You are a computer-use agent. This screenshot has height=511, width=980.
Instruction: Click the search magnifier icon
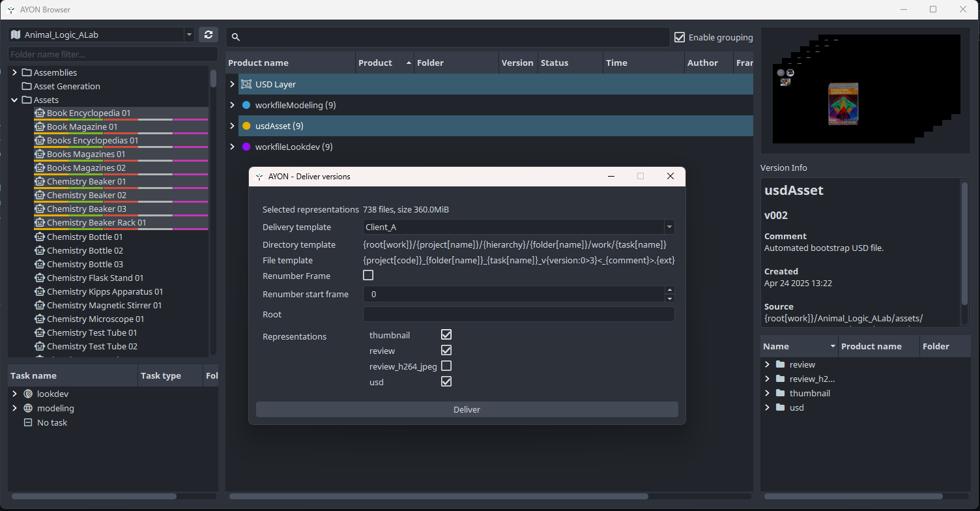point(236,38)
